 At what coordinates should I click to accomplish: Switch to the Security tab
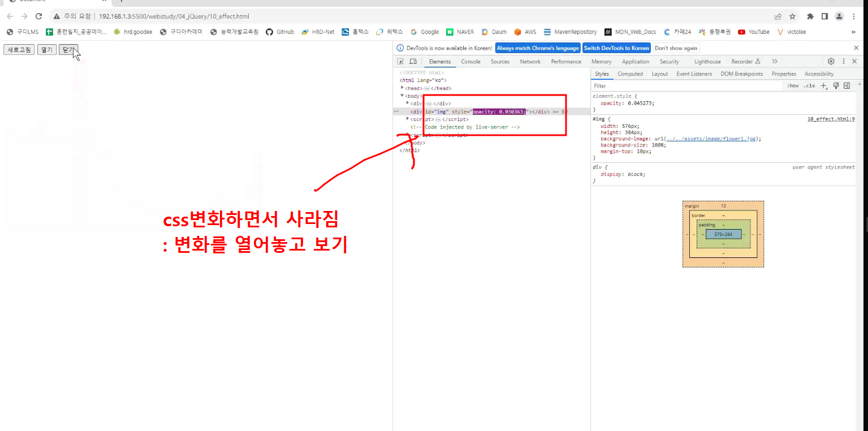point(669,62)
